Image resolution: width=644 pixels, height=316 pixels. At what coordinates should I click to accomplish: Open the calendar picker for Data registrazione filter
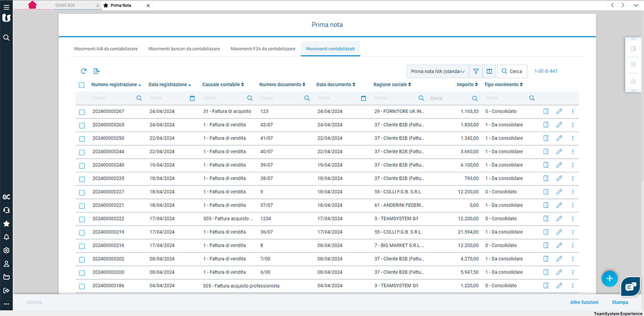click(x=192, y=98)
